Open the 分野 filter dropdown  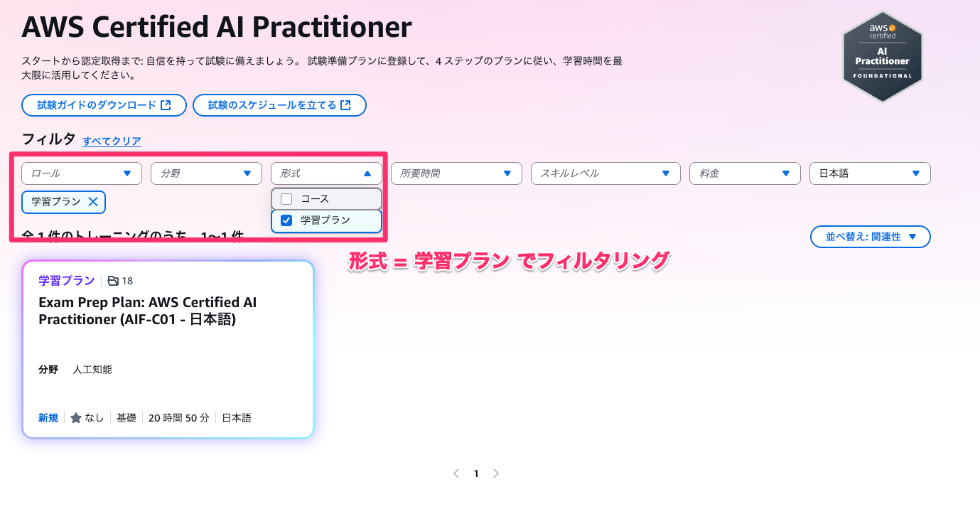(206, 173)
